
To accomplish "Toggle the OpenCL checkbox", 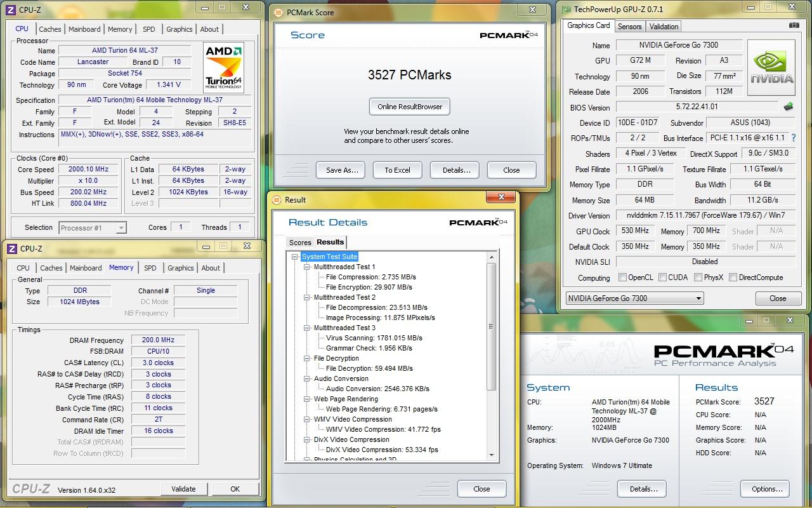I will 623,277.
